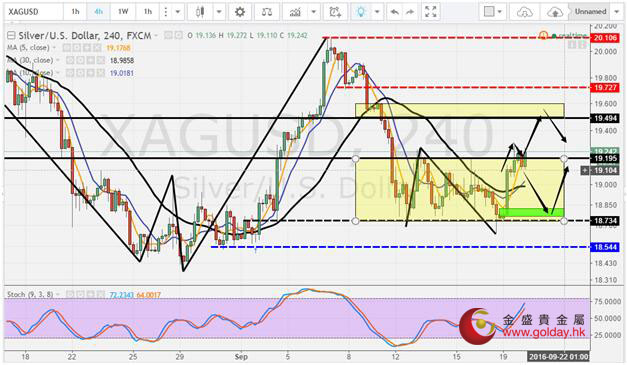627x365 pixels.
Task: Save chart with cloud upload icon
Action: coord(554,12)
